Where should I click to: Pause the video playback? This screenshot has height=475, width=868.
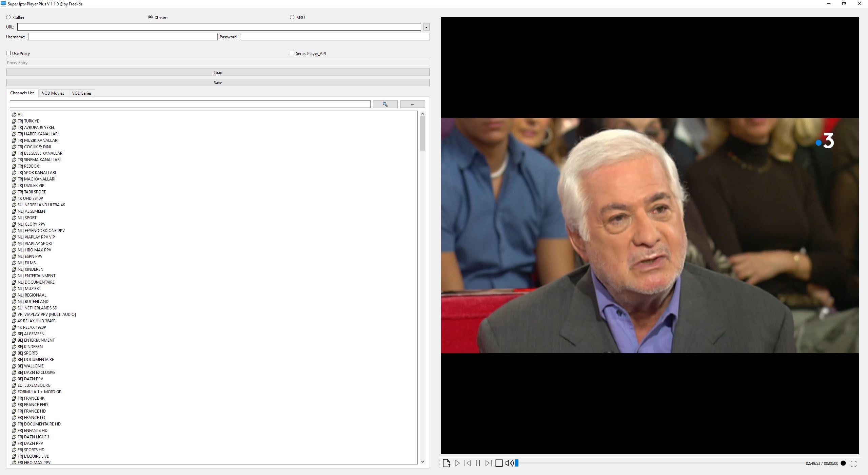coord(478,463)
